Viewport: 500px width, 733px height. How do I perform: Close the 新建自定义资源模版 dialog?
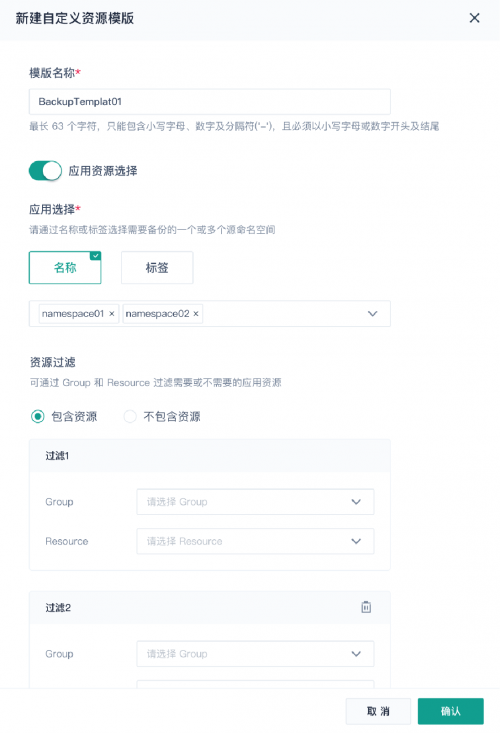pyautogui.click(x=474, y=18)
